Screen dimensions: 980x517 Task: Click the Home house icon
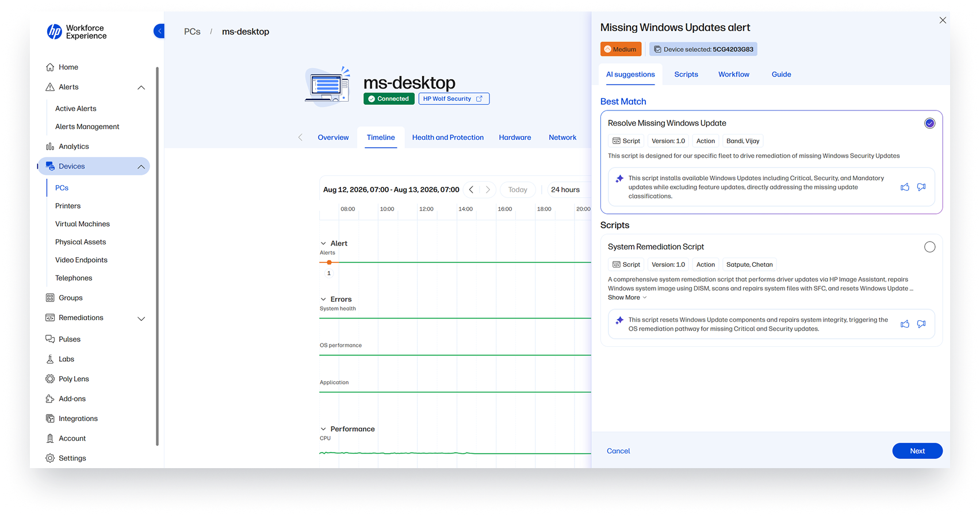pos(50,67)
